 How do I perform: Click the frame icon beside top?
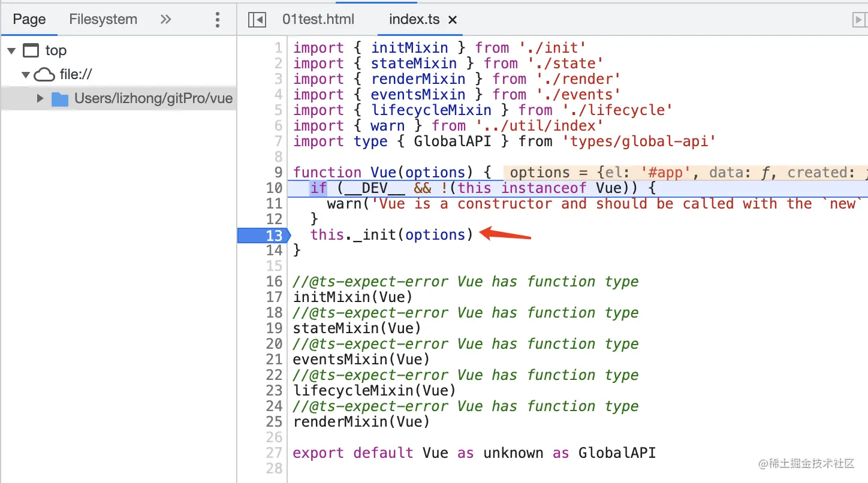click(31, 50)
